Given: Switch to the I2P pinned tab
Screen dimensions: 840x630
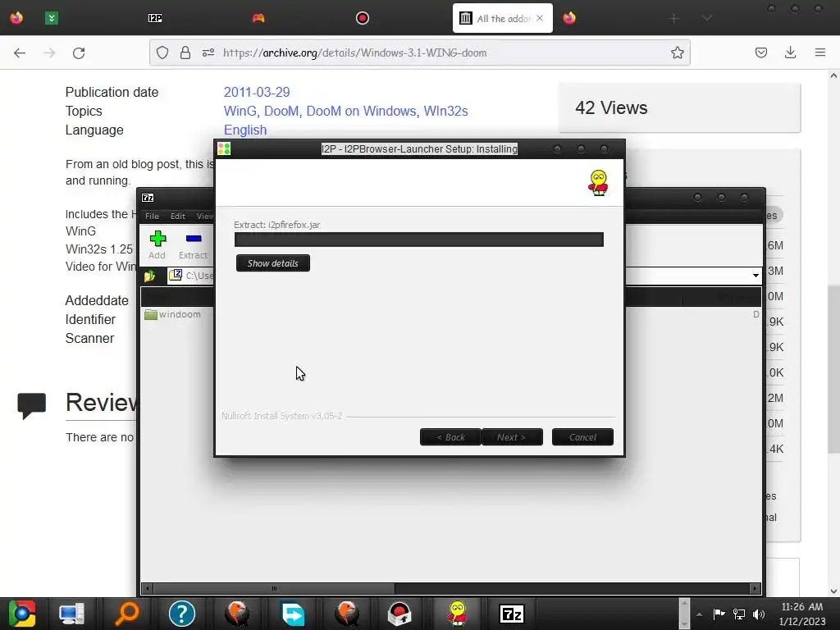Looking at the screenshot, I should coord(155,18).
